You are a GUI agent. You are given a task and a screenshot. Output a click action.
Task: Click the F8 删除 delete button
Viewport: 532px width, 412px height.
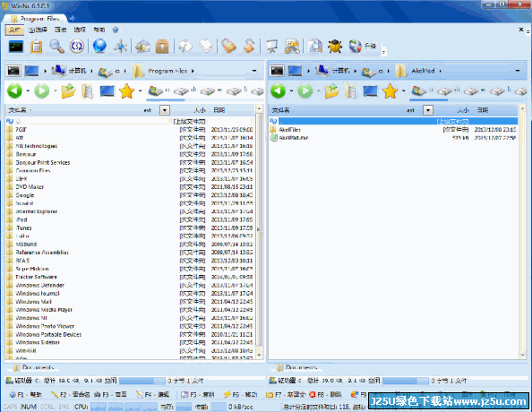click(x=325, y=394)
